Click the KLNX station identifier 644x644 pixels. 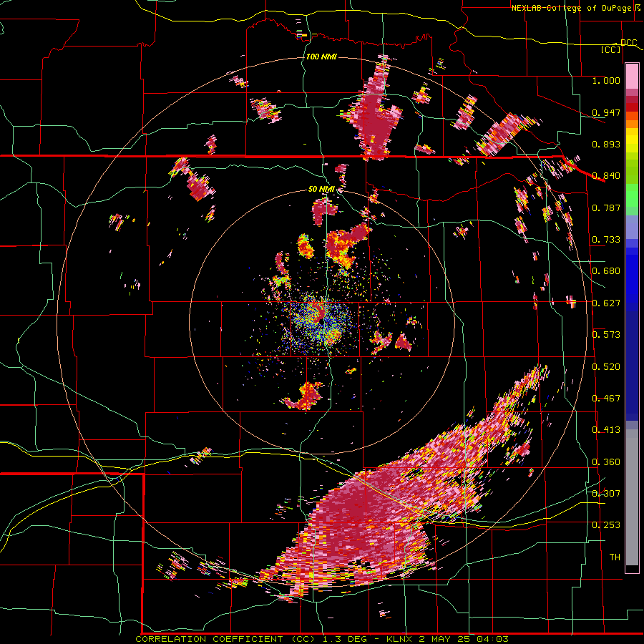coord(401,639)
